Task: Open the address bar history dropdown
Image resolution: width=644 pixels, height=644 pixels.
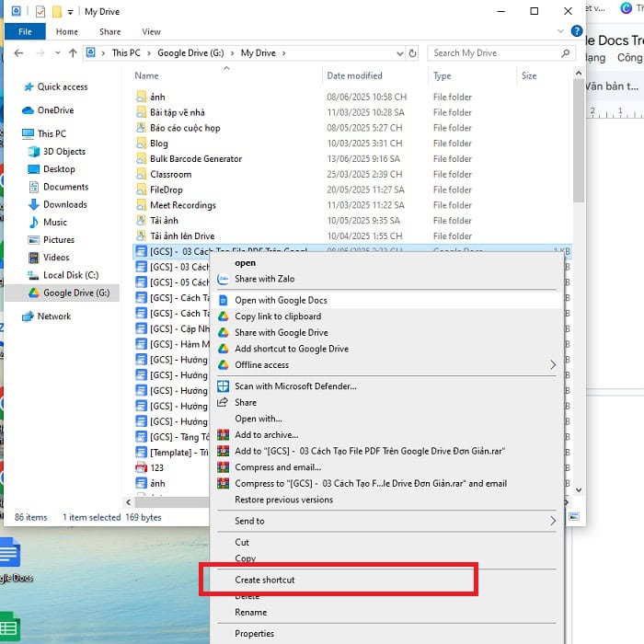Action: 397,53
